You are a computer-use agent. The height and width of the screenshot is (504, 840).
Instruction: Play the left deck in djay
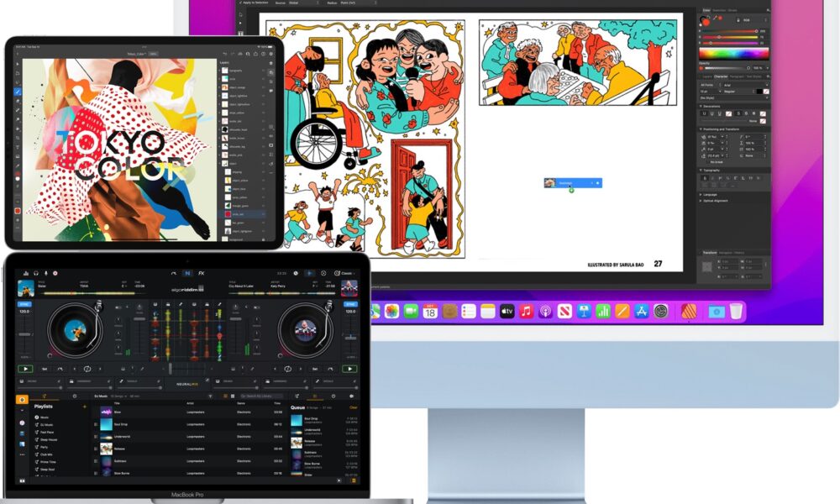point(25,369)
